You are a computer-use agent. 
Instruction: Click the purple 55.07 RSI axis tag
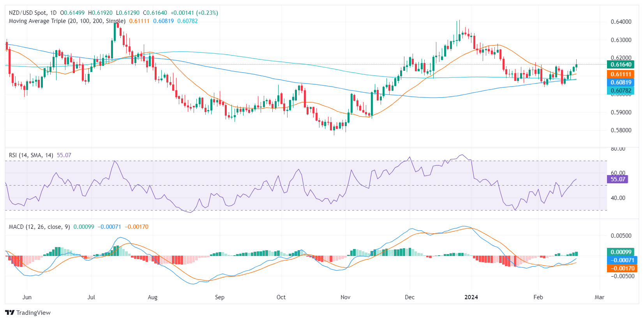pyautogui.click(x=618, y=179)
